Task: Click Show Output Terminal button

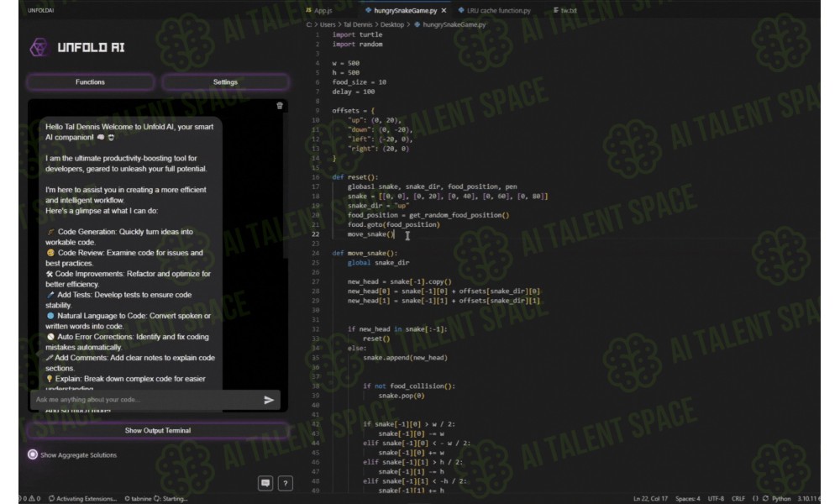Action: point(158,431)
